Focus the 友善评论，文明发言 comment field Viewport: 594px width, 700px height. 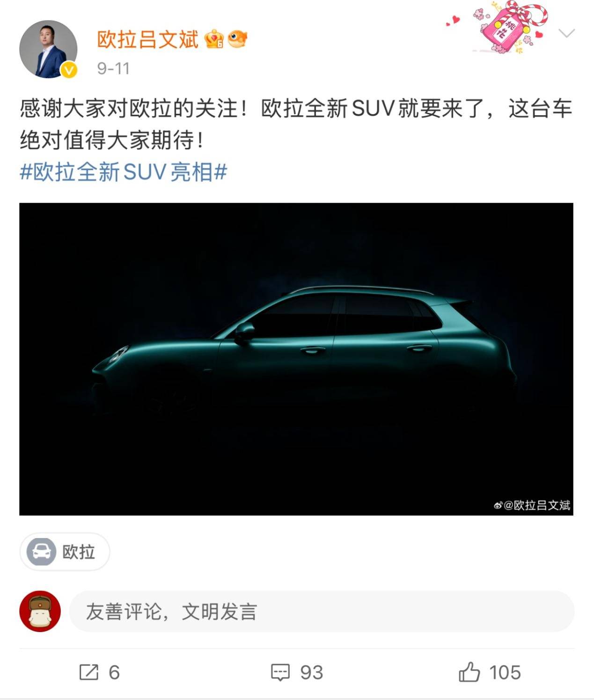(322, 612)
